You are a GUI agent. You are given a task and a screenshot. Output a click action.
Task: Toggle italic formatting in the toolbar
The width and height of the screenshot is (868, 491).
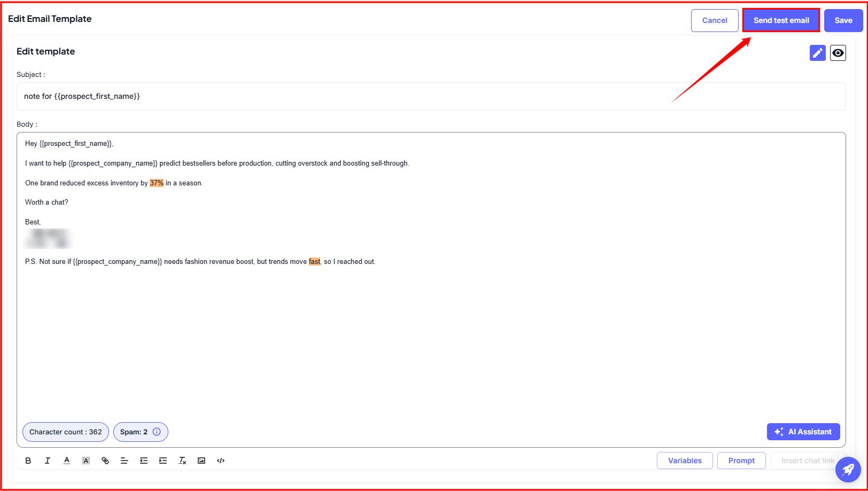tap(48, 461)
